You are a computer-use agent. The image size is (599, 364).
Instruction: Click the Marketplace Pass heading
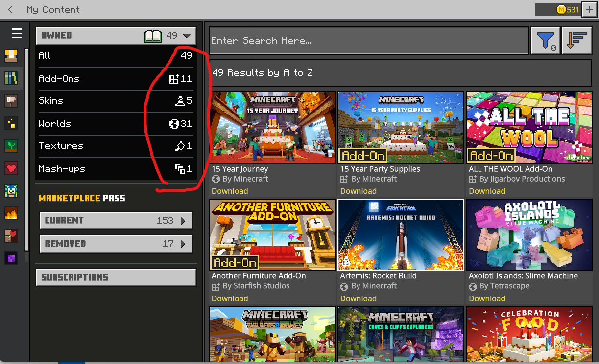point(82,198)
